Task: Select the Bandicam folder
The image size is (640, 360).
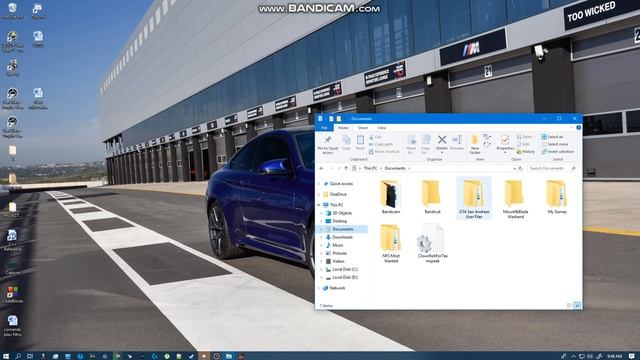Action: [x=391, y=197]
